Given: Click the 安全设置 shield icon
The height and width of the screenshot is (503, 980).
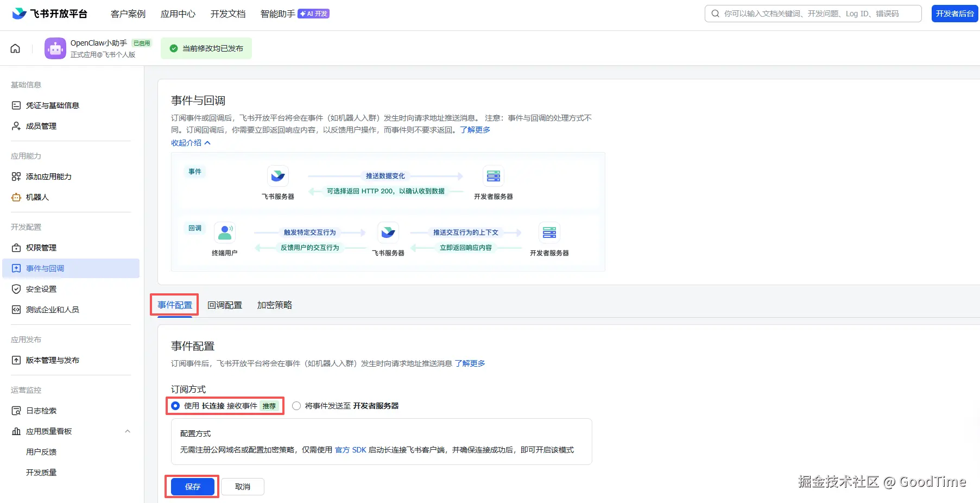Looking at the screenshot, I should [16, 289].
